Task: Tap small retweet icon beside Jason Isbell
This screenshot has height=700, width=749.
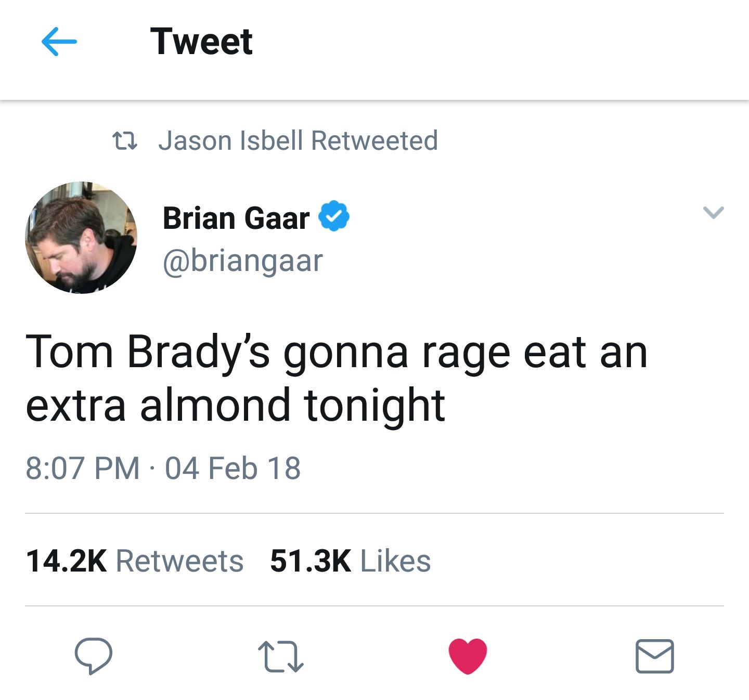Action: [125, 141]
